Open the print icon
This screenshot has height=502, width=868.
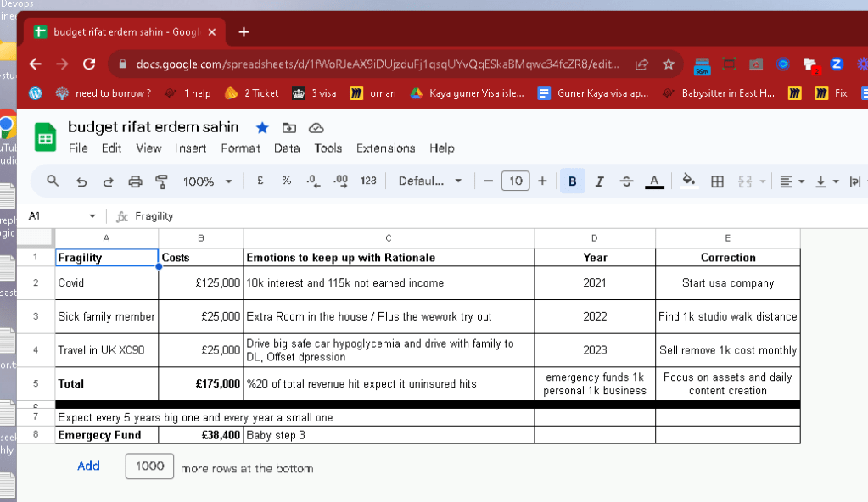click(135, 181)
